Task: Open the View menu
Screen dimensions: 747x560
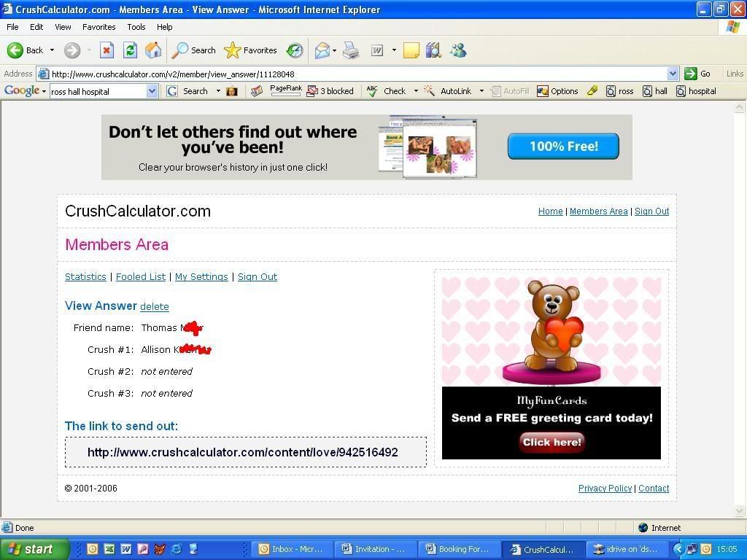Action: pyautogui.click(x=63, y=27)
